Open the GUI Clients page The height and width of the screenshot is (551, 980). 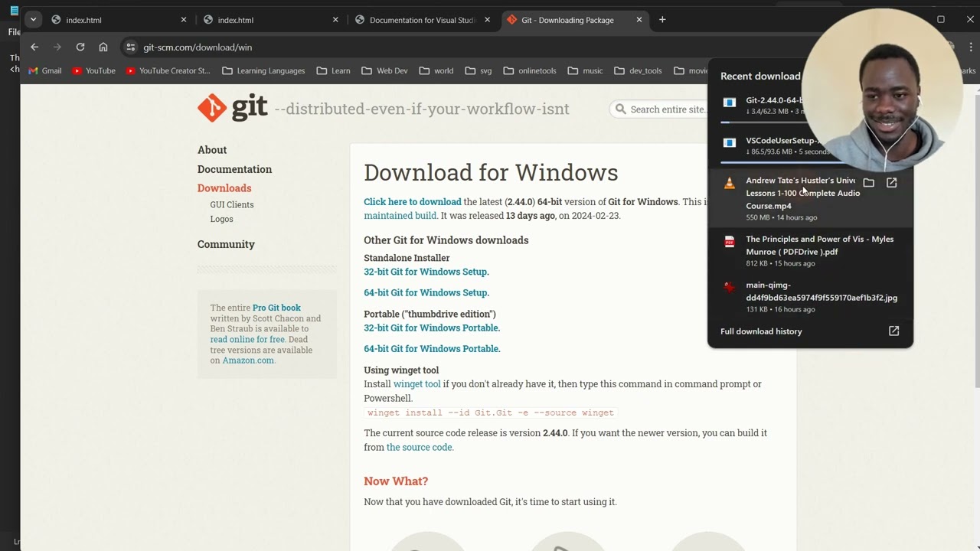232,204
